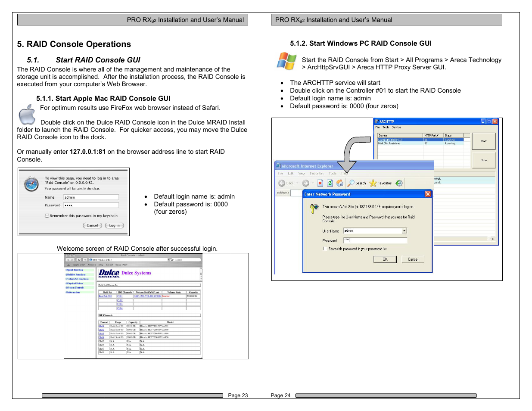Viewport: 532px width, 411px height.
Task: Open the ARC-1220-VOL#00 volume set link
Action: (147, 296)
